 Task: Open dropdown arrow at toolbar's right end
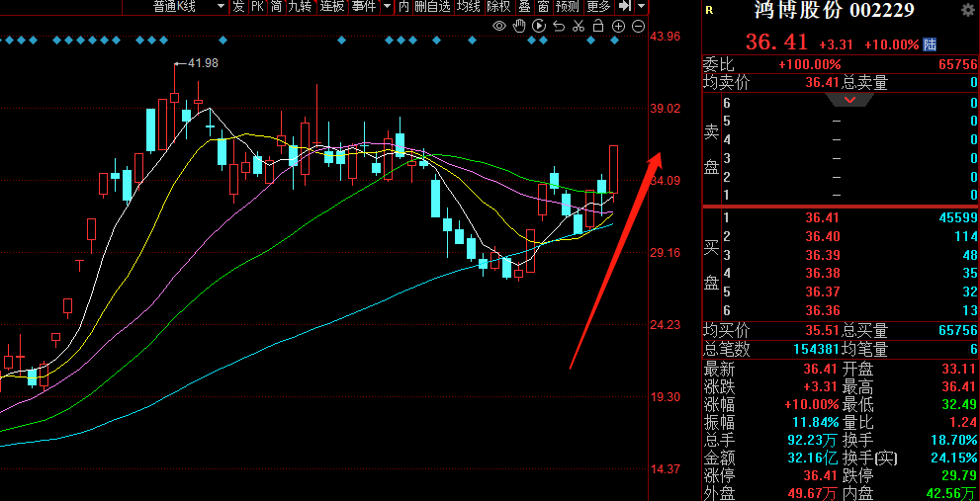coord(644,7)
